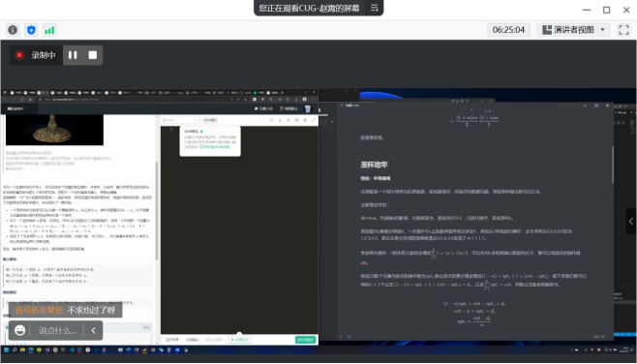Open the C++ language dropdown in the editor

[x=181, y=120]
